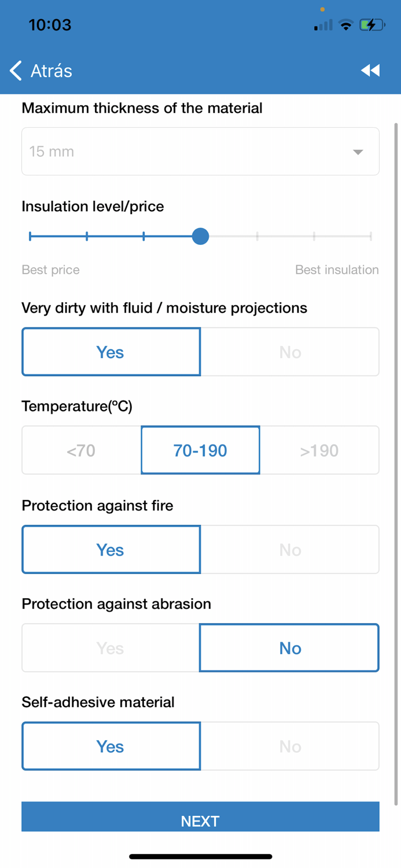The width and height of the screenshot is (401, 868).
Task: Tap the double rewind arrows icon
Action: [x=370, y=71]
